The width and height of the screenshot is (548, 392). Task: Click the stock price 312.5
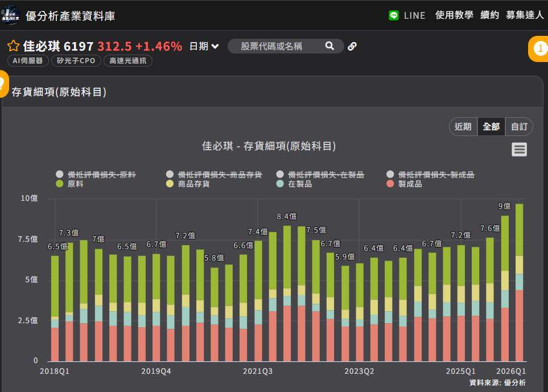tap(114, 46)
